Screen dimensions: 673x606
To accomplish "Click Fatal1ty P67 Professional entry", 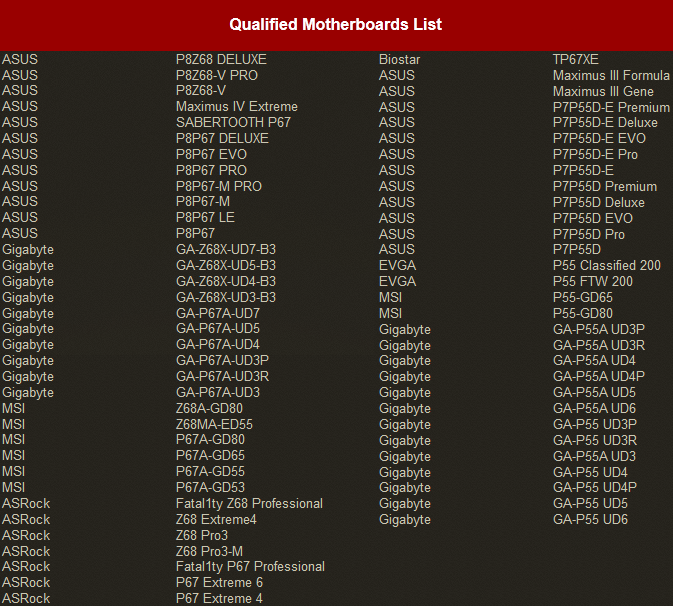I will [x=250, y=567].
